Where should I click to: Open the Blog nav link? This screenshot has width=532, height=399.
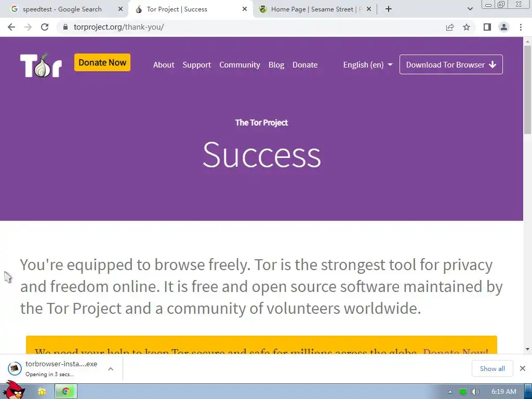click(x=276, y=65)
